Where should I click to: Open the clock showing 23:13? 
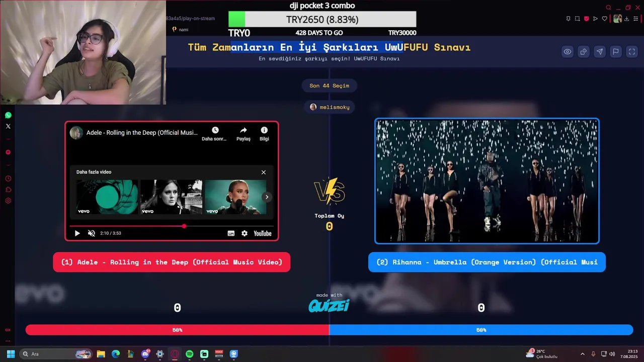click(629, 354)
